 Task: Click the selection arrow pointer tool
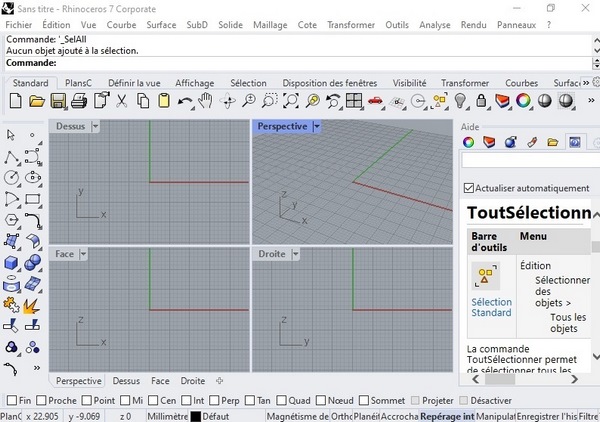point(11,135)
